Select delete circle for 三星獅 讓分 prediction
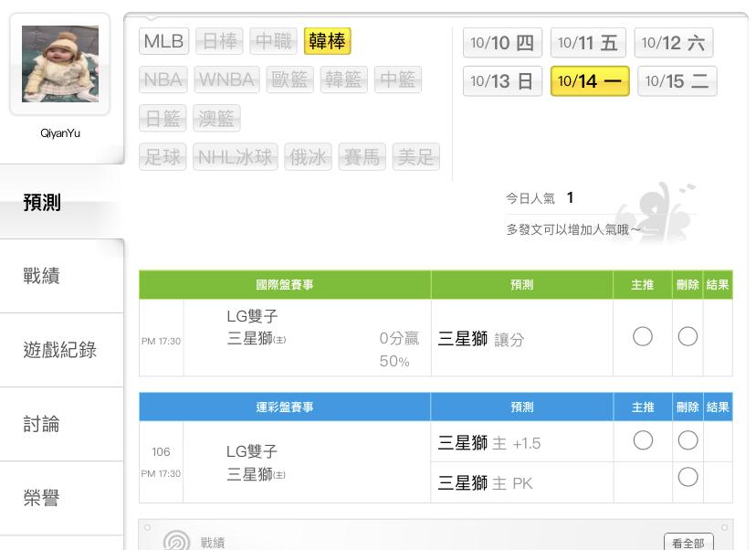This screenshot has width=756, height=550. 688,337
